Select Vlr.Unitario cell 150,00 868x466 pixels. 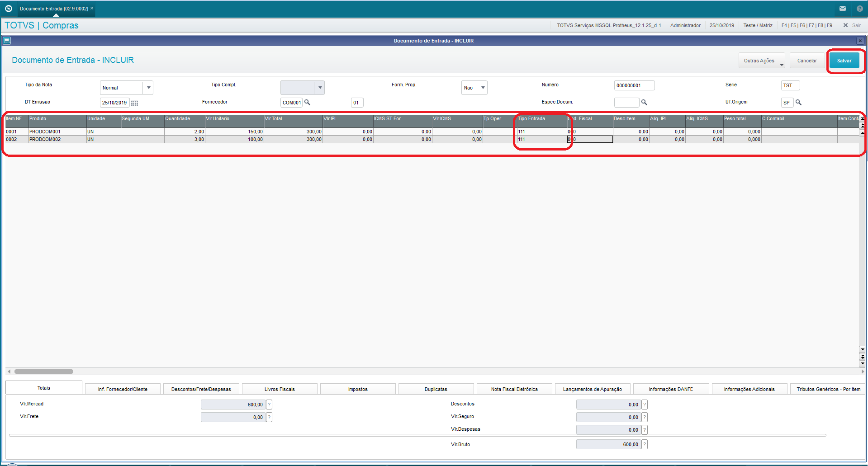pyautogui.click(x=234, y=132)
